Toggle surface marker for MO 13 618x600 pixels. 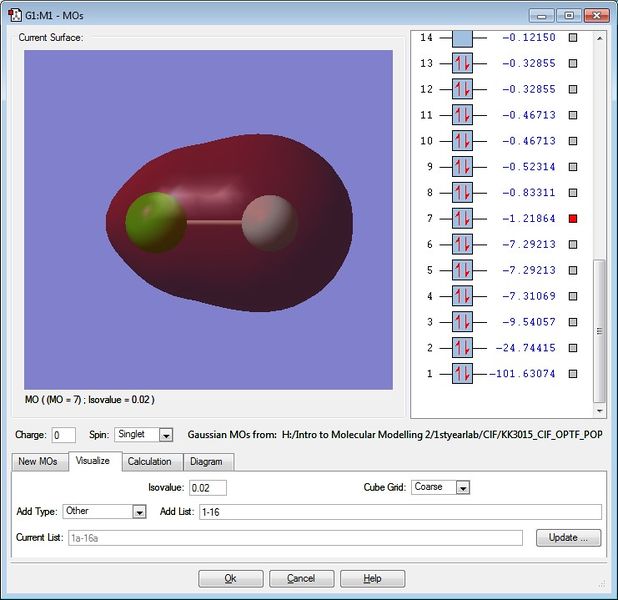pyautogui.click(x=573, y=63)
